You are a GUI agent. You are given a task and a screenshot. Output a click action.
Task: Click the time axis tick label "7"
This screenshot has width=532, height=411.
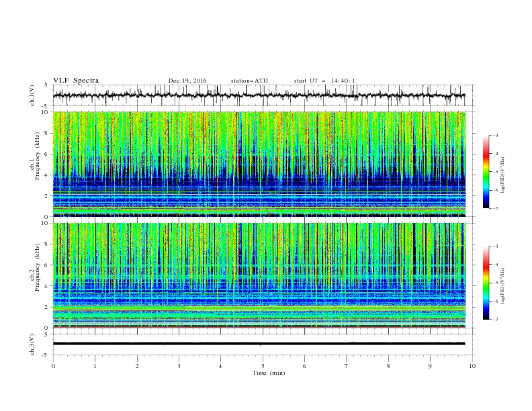tap(347, 366)
